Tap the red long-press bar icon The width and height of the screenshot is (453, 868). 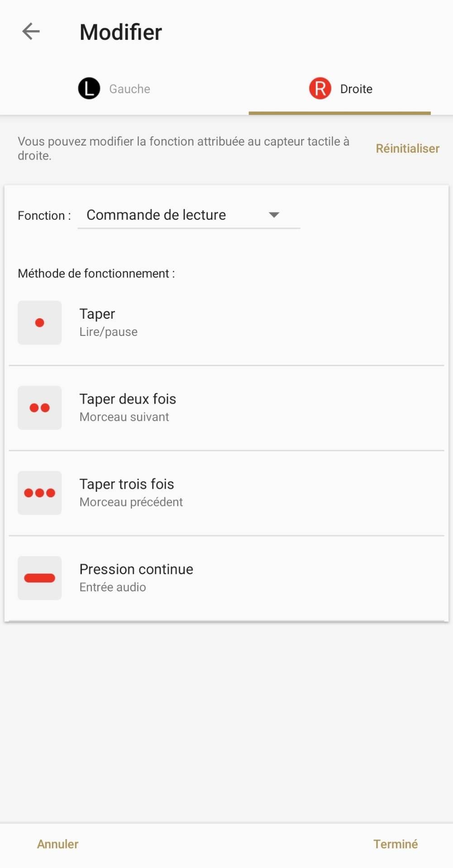tap(40, 578)
